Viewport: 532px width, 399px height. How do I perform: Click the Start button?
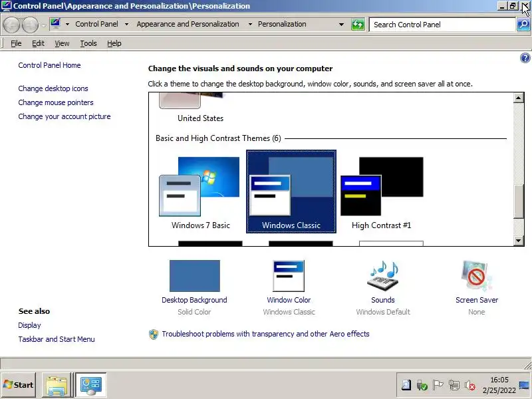pyautogui.click(x=19, y=385)
